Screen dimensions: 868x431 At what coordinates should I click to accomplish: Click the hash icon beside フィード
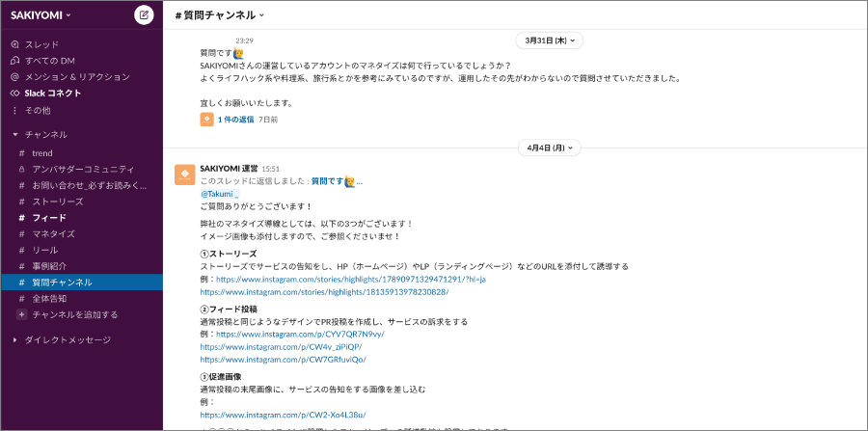coord(21,218)
